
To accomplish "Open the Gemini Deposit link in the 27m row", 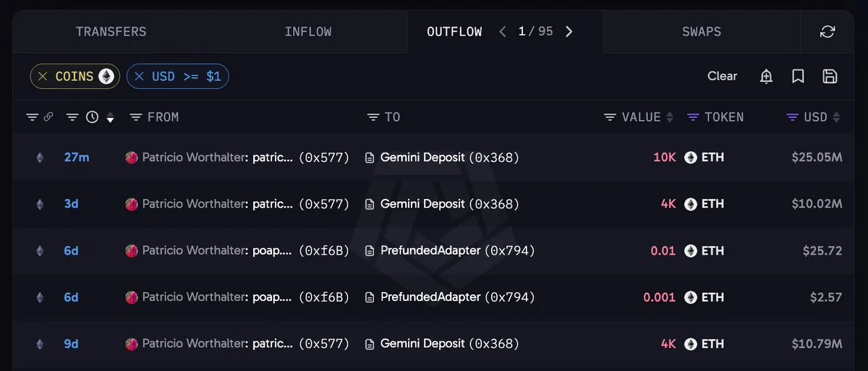I will [422, 157].
